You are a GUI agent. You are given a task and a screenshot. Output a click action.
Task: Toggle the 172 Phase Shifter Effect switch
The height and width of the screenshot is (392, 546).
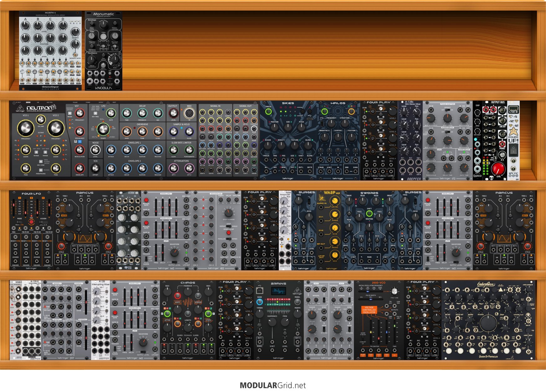pyautogui.click(x=448, y=110)
